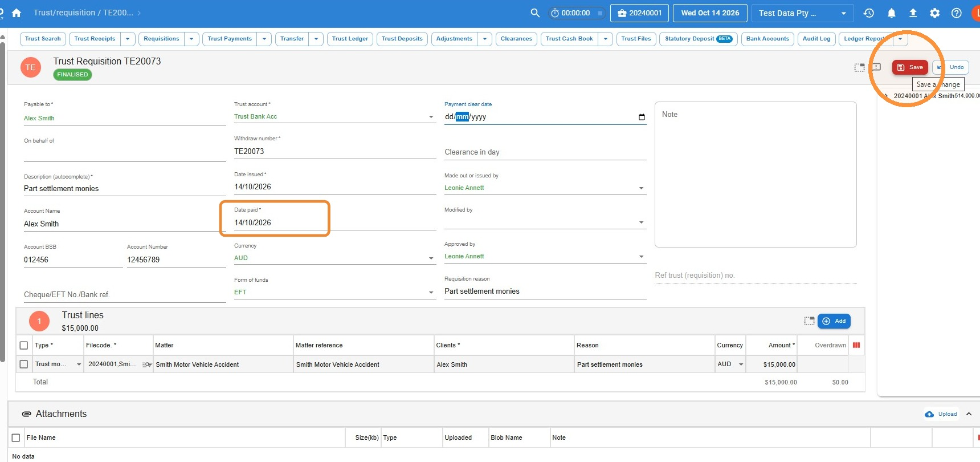The height and width of the screenshot is (462, 980).
Task: Open the help question mark icon
Action: pos(957,13)
